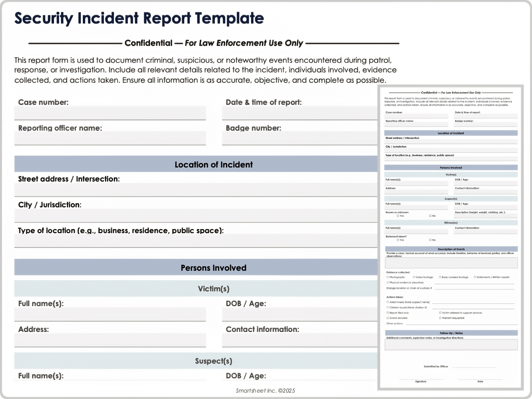Viewport: 532px width, 399px height.
Task: Click the large Victim(s) Contact information field
Action: point(299,340)
